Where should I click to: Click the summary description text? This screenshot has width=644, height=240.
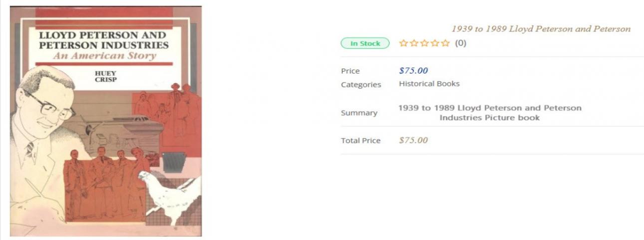[489, 113]
